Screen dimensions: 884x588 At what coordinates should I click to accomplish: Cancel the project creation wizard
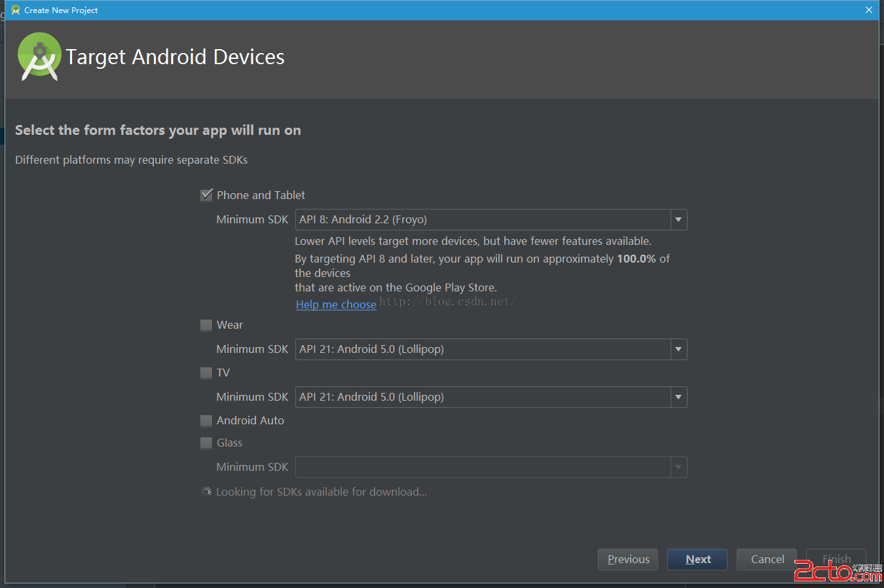click(x=766, y=559)
